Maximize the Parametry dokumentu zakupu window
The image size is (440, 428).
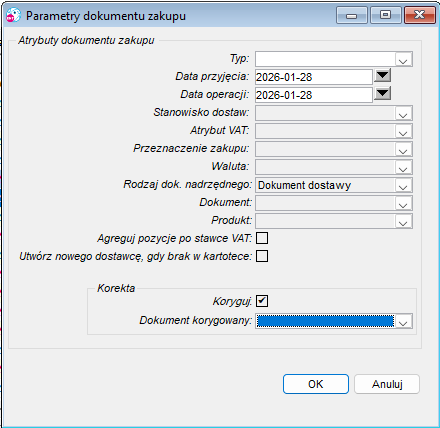[x=386, y=15]
